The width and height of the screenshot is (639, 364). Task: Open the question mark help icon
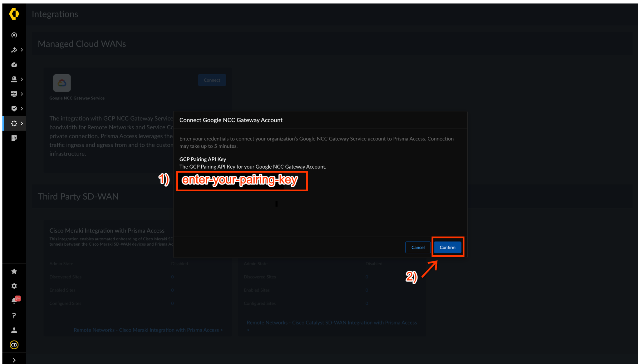coord(14,316)
